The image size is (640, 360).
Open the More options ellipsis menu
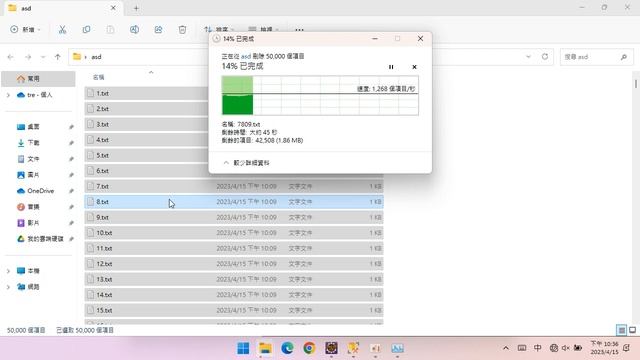[x=299, y=30]
